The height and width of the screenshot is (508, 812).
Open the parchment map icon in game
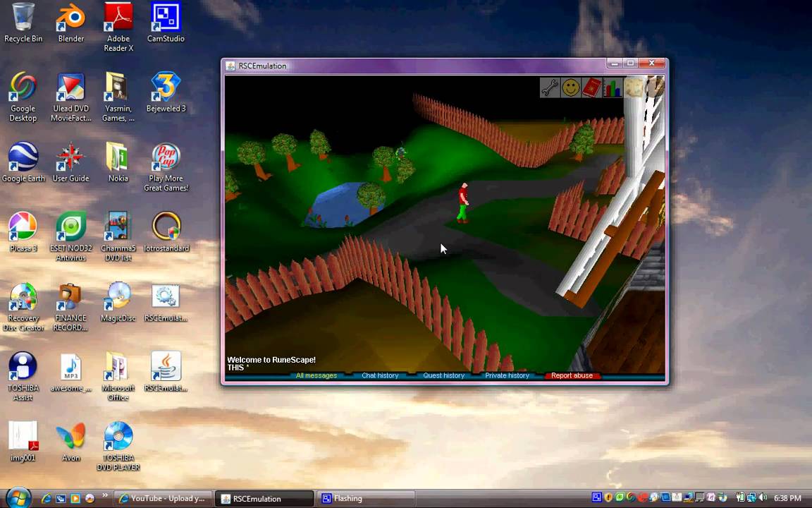(633, 87)
